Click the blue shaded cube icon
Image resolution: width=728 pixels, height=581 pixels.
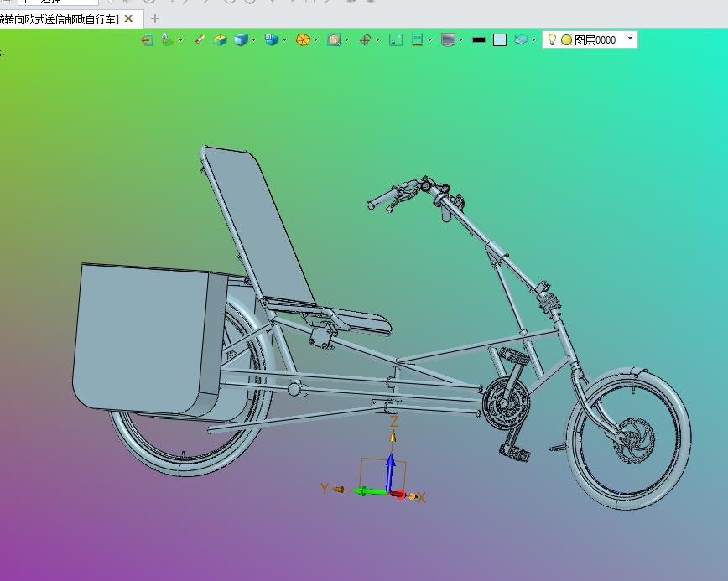pyautogui.click(x=241, y=40)
